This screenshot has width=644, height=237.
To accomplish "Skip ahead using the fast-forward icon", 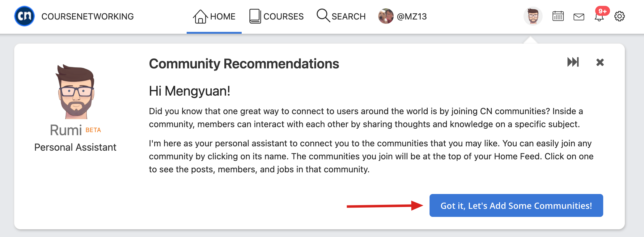I will 573,62.
